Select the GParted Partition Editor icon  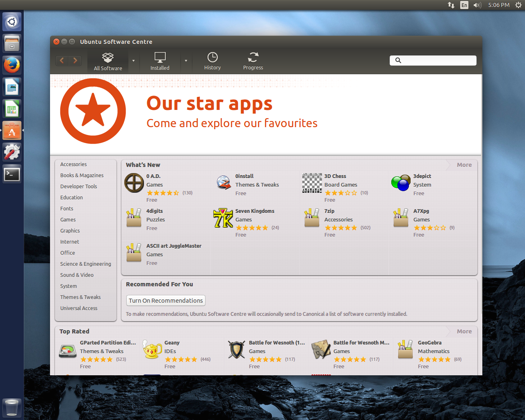click(68, 351)
